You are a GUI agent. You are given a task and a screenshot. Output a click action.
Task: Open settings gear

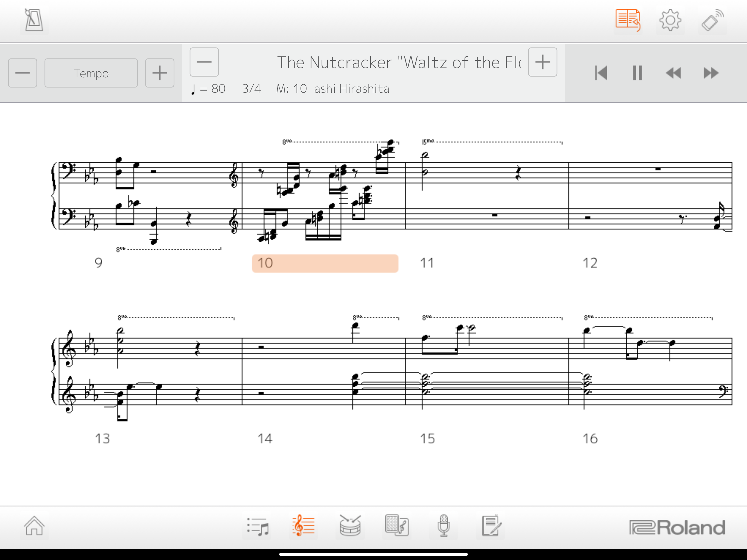tap(670, 20)
